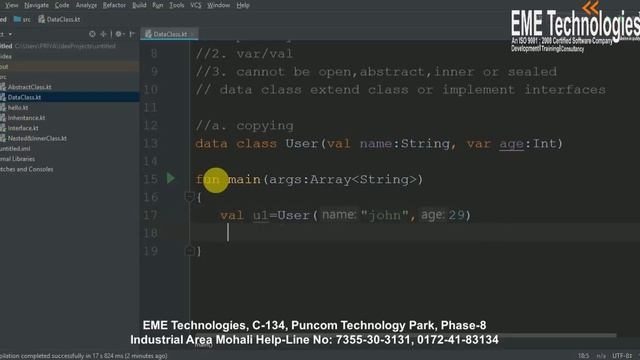
Task: Select untitled.iml in the project tree
Action: click(x=15, y=149)
